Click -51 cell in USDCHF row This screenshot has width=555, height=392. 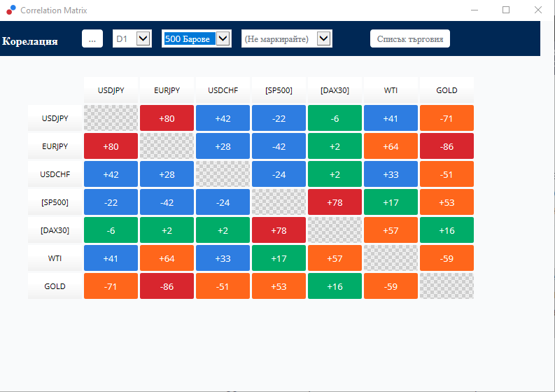click(x=447, y=174)
